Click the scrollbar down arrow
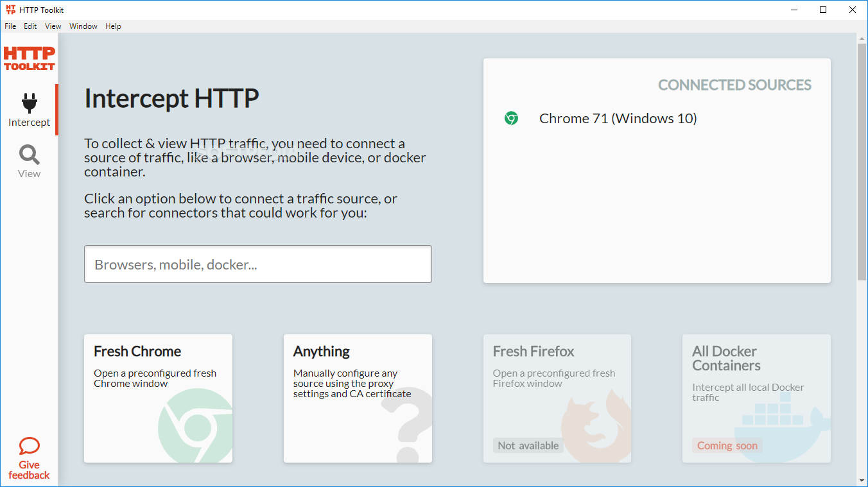 click(862, 480)
